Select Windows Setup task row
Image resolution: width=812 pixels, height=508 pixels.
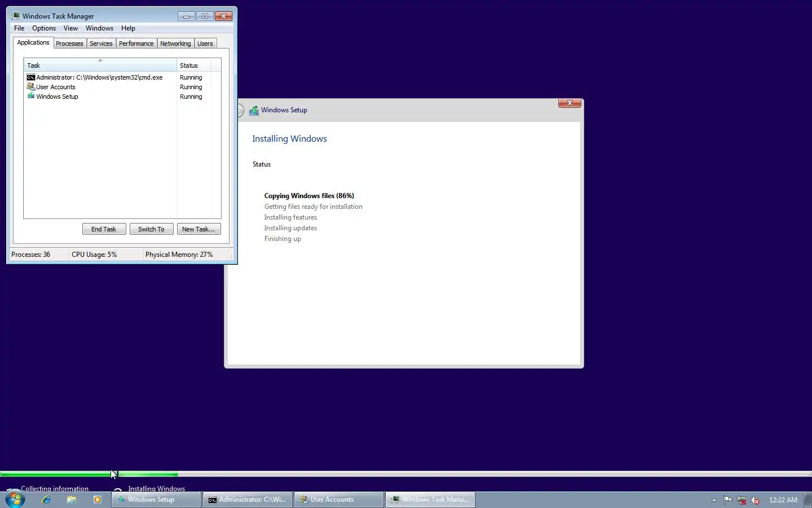click(x=118, y=97)
